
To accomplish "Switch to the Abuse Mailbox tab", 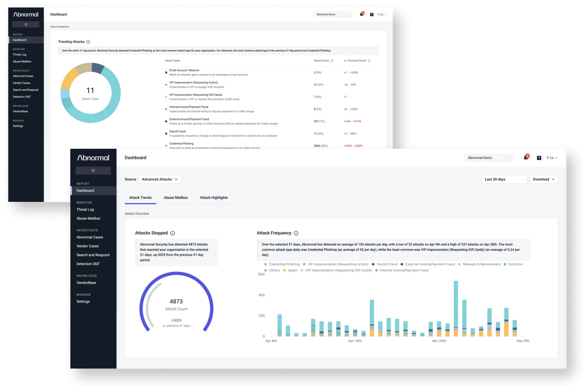I will coord(176,198).
